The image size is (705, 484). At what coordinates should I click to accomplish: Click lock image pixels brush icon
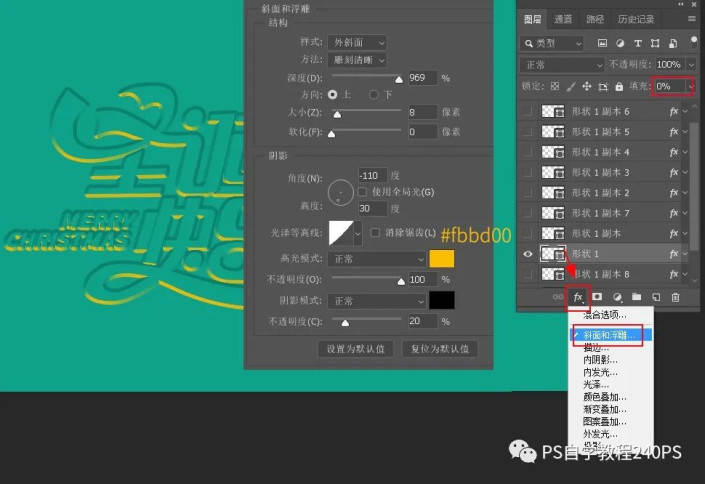[x=571, y=86]
